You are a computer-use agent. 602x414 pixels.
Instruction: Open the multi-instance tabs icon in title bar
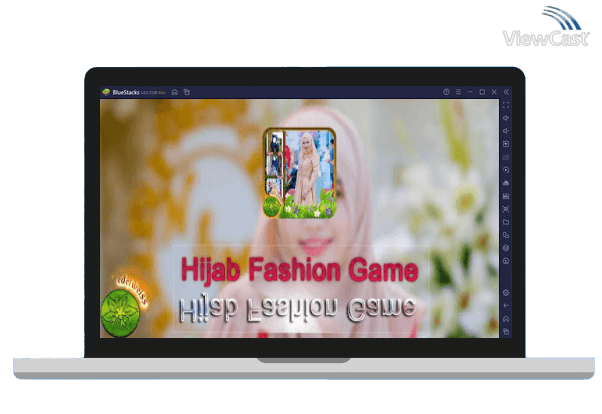coord(187,92)
